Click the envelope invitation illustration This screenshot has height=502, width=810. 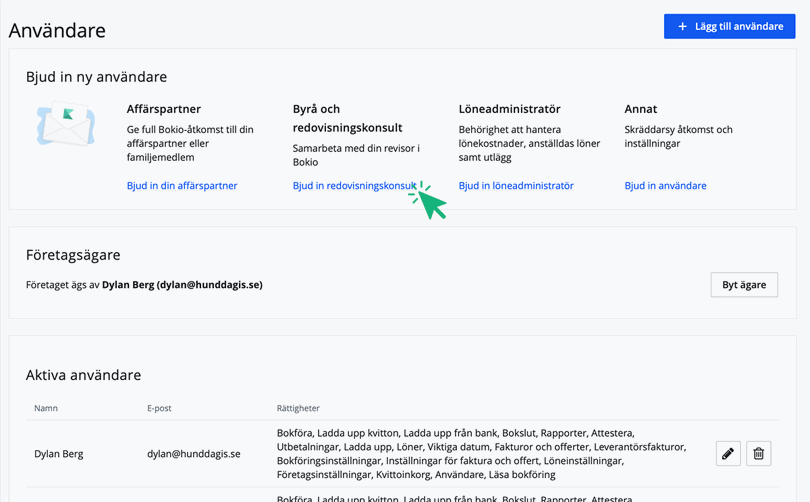(x=66, y=127)
